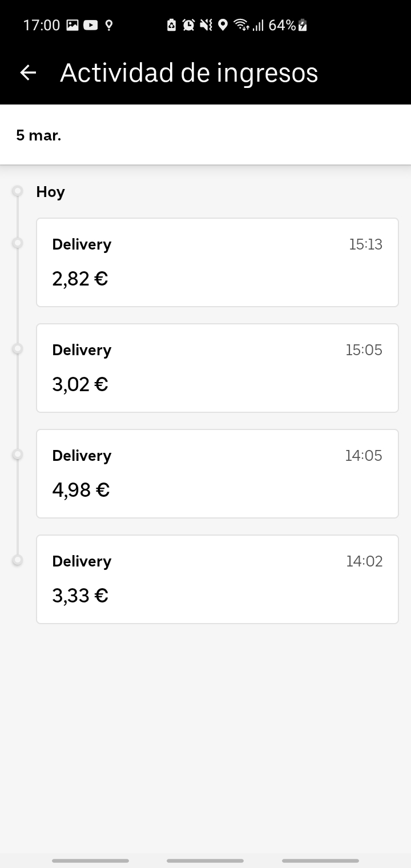The height and width of the screenshot is (868, 411).
Task: Tap the gallery image icon in status bar
Action: tap(72, 25)
